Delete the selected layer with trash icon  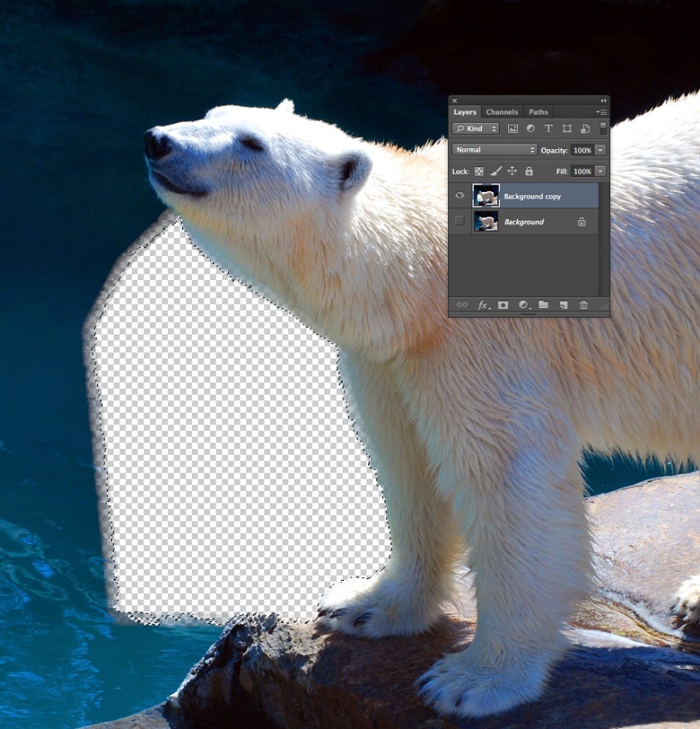pos(584,305)
